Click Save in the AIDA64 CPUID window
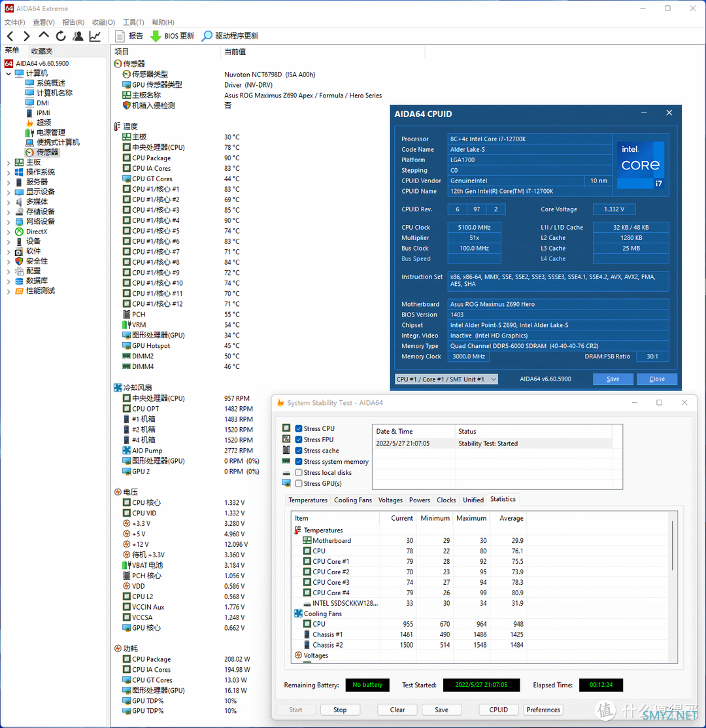The width and height of the screenshot is (706, 728). [x=613, y=379]
